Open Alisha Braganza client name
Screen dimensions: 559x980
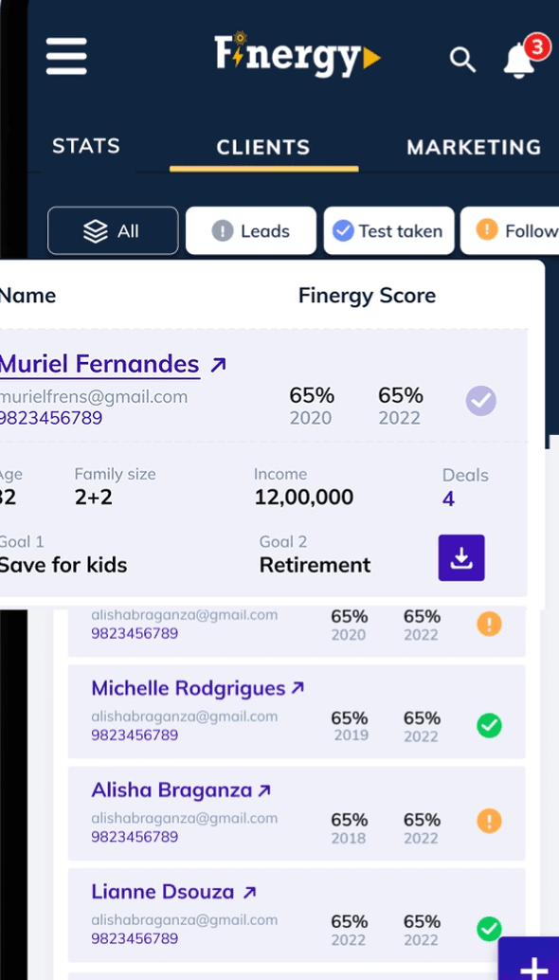pos(171,790)
